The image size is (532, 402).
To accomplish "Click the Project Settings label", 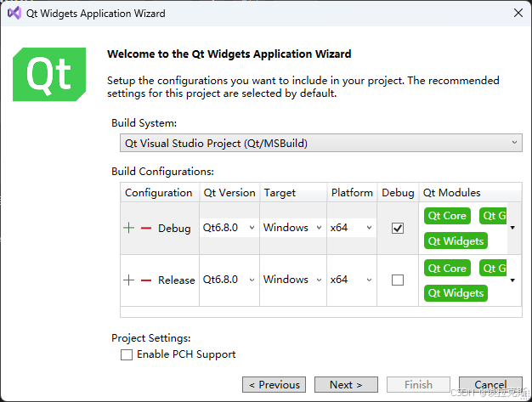I will tap(151, 338).
